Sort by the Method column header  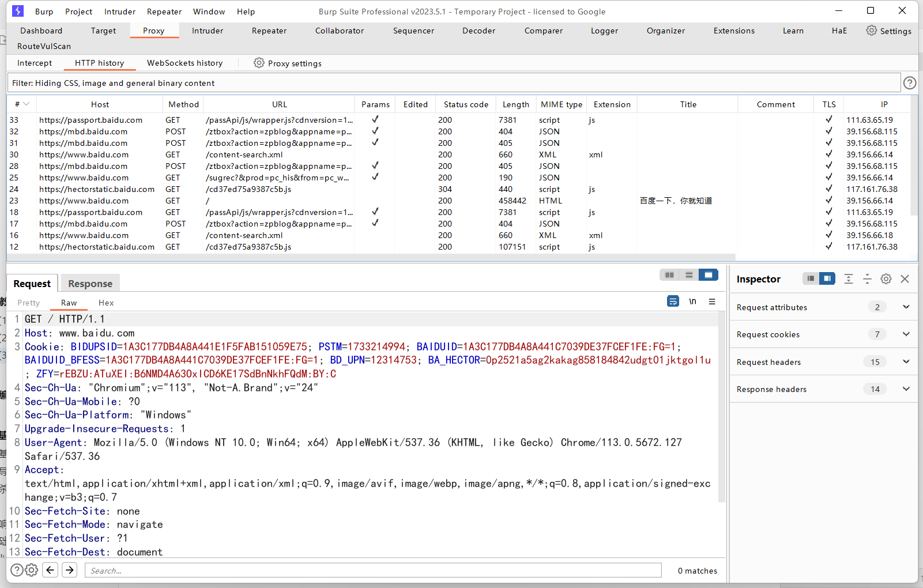[x=183, y=104]
